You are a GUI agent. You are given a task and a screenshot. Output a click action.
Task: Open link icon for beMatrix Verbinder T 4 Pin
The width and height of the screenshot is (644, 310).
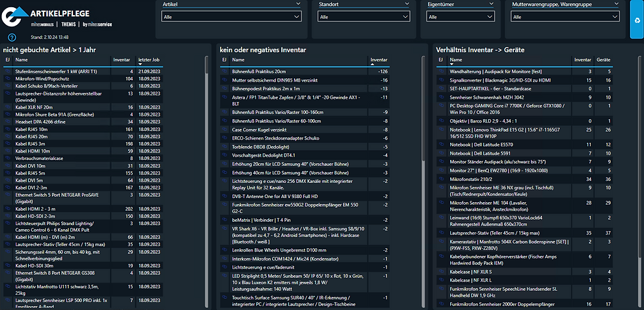click(224, 220)
